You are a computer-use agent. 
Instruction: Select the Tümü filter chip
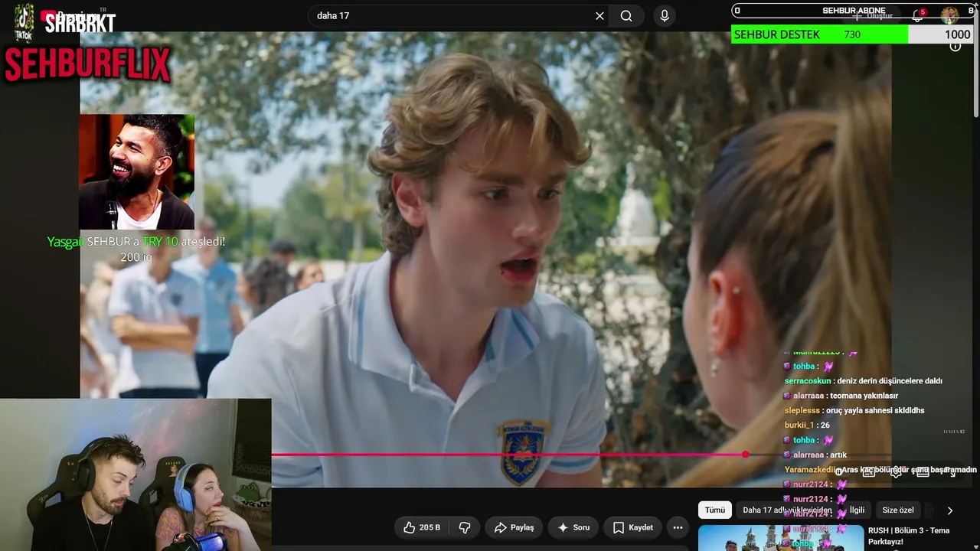715,510
